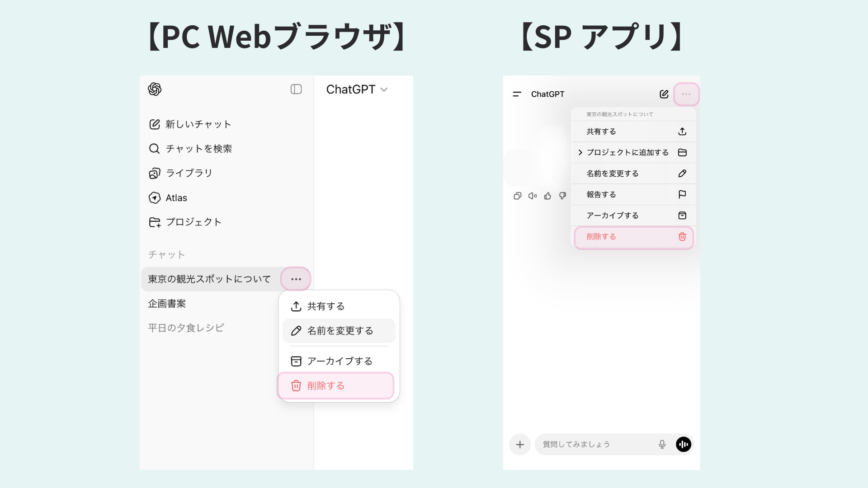The width and height of the screenshot is (868, 488).
Task: Expand プロジェクトに追加する in the app menu
Action: tap(627, 152)
